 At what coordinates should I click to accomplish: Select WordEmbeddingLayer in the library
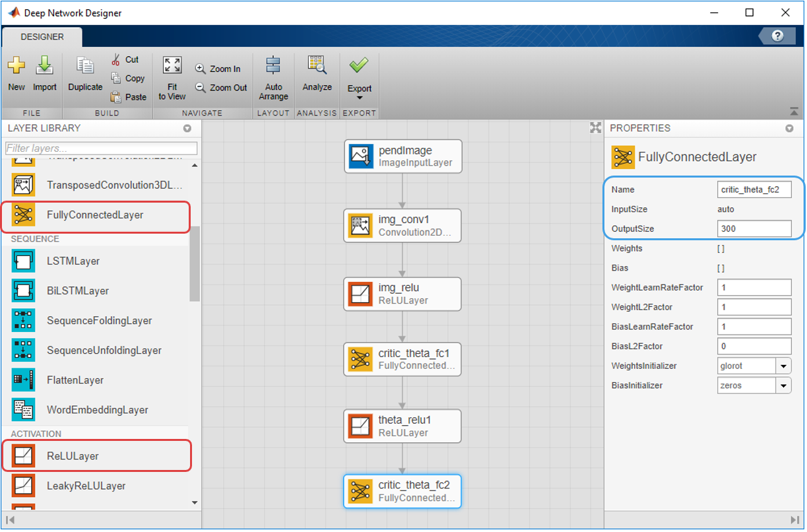pos(96,409)
